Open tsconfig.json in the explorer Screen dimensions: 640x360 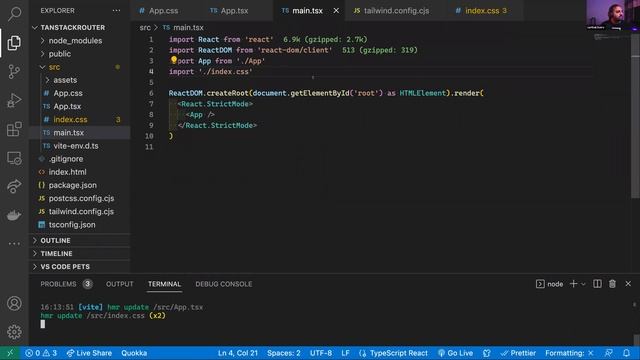[x=80, y=224]
